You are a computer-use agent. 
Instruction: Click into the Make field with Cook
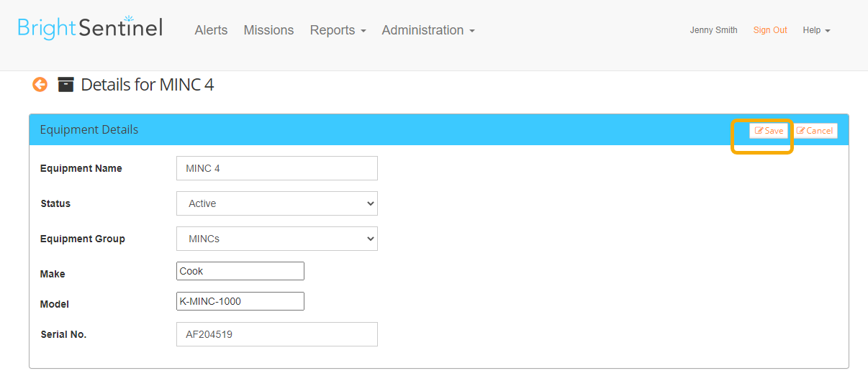(240, 271)
